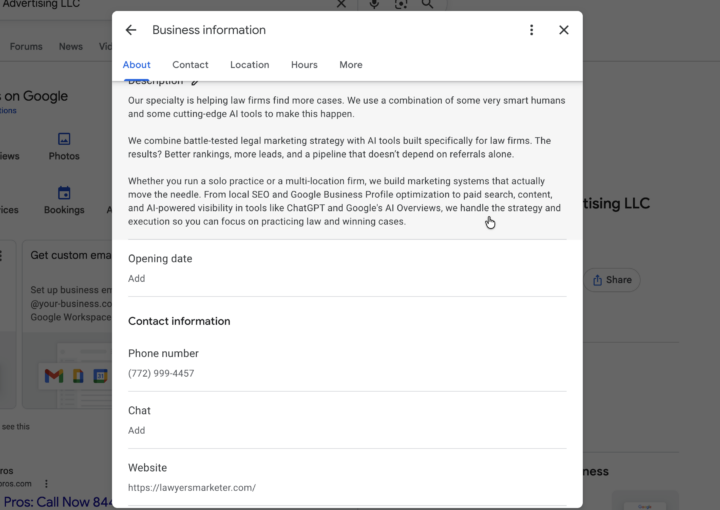Open the News search filter
This screenshot has height=510, width=720.
pos(71,47)
